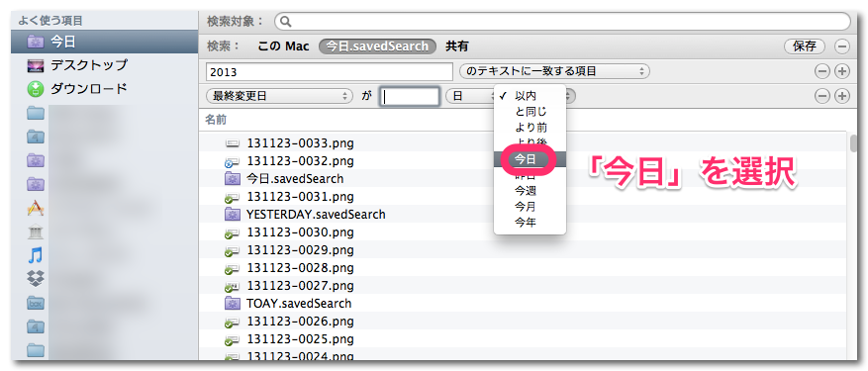Add criterion after the 2013 text row

(x=842, y=71)
